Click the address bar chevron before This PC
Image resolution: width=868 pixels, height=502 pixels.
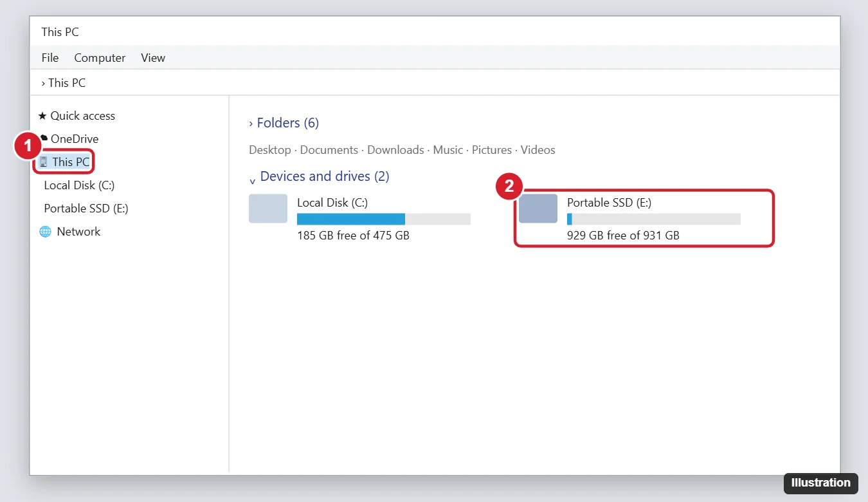43,83
